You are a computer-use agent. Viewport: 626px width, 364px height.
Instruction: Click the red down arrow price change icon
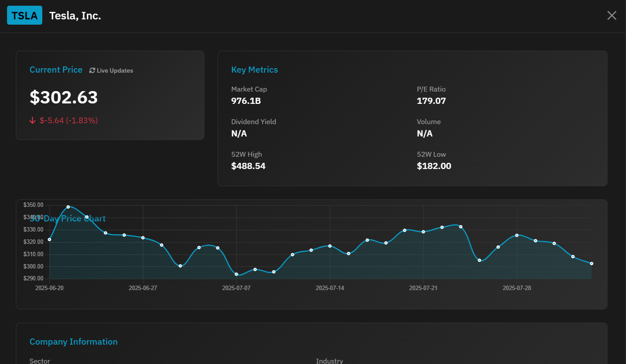pyautogui.click(x=33, y=121)
